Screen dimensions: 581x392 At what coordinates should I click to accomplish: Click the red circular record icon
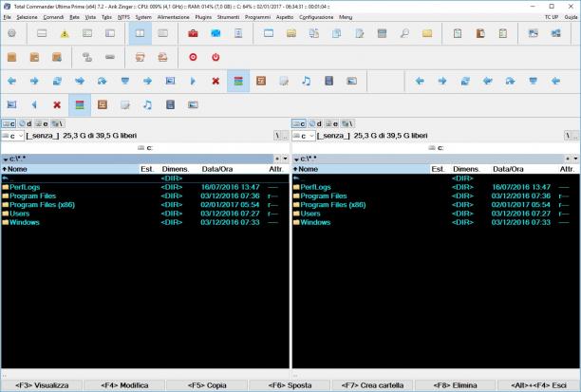point(193,57)
